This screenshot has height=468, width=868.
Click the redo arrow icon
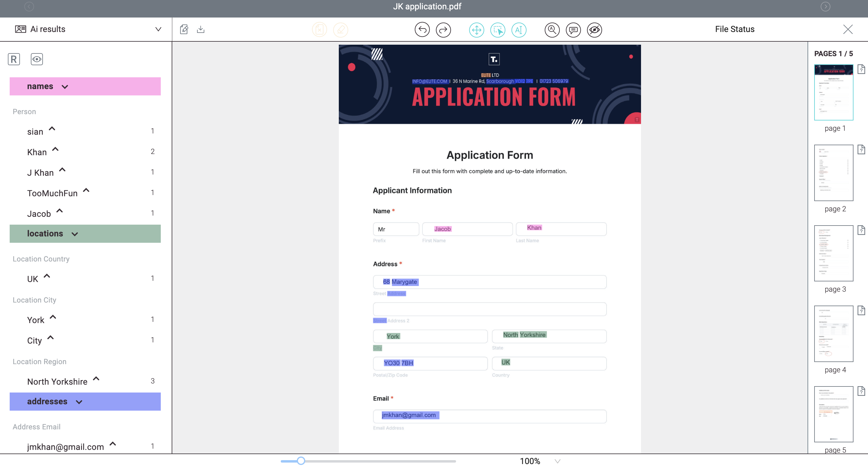(443, 30)
